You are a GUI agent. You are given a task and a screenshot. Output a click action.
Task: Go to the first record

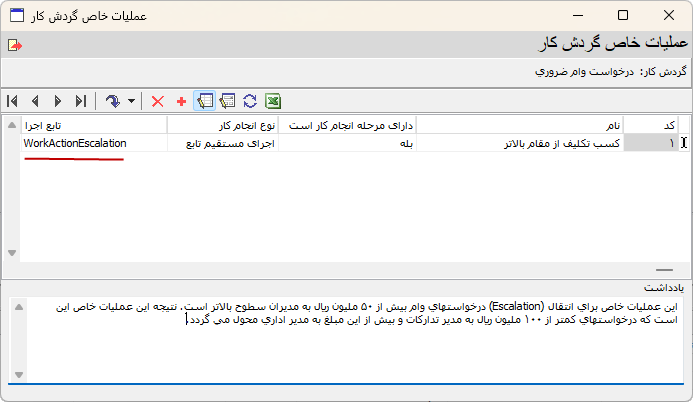(x=12, y=101)
